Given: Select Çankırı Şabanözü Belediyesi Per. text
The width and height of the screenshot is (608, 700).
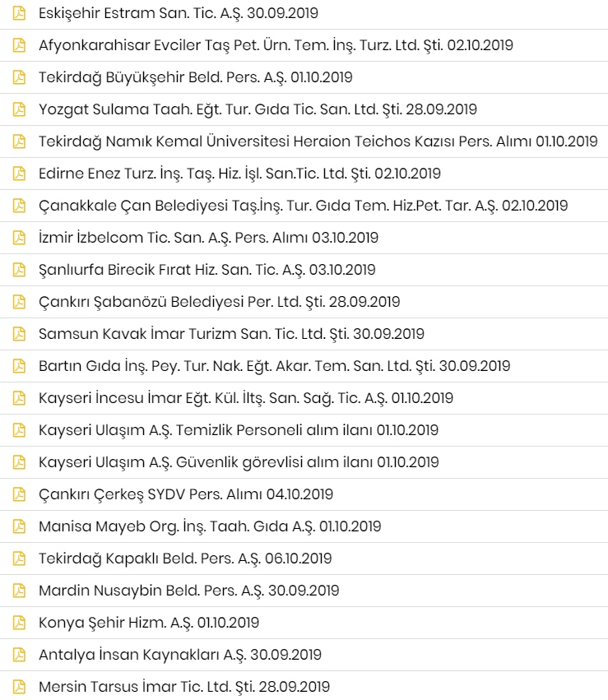Looking at the screenshot, I should point(219,302).
